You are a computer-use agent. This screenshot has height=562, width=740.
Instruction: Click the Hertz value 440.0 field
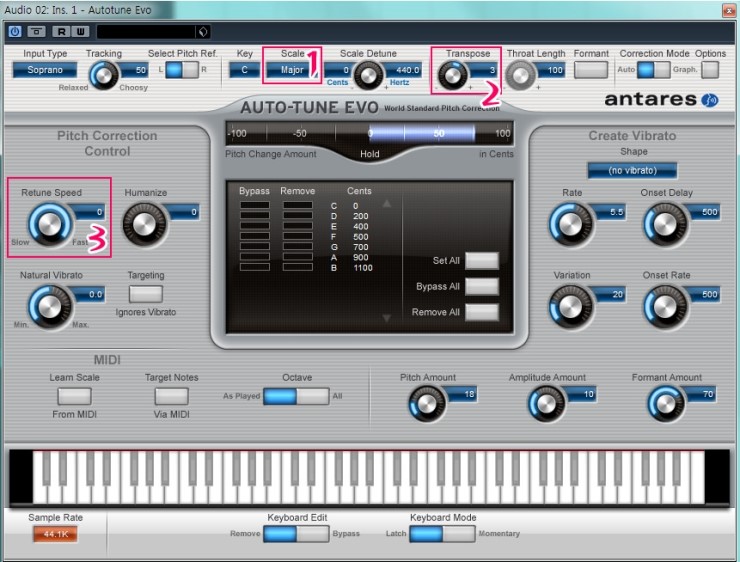pyautogui.click(x=402, y=70)
